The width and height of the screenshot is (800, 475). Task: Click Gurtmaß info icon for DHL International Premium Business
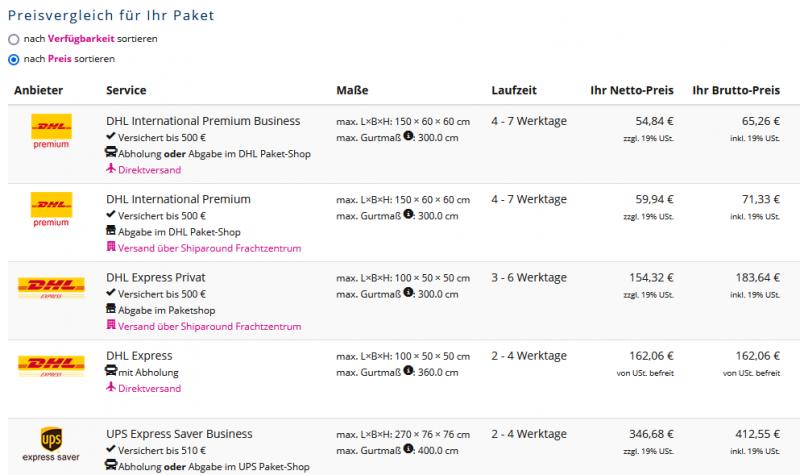pyautogui.click(x=409, y=137)
